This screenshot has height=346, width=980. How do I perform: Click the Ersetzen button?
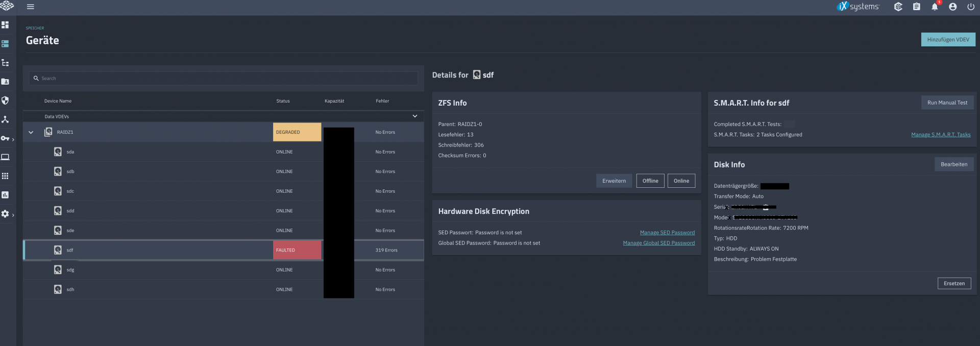click(x=954, y=283)
